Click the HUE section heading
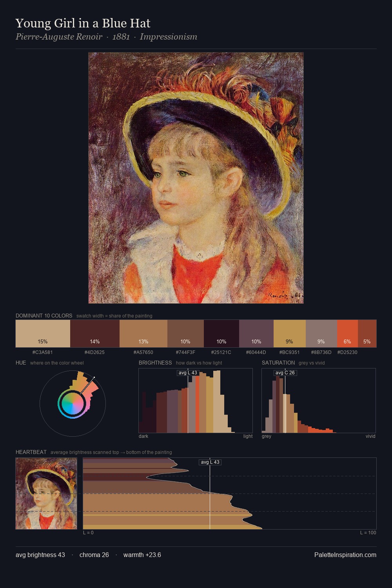392x588 pixels. click(21, 363)
